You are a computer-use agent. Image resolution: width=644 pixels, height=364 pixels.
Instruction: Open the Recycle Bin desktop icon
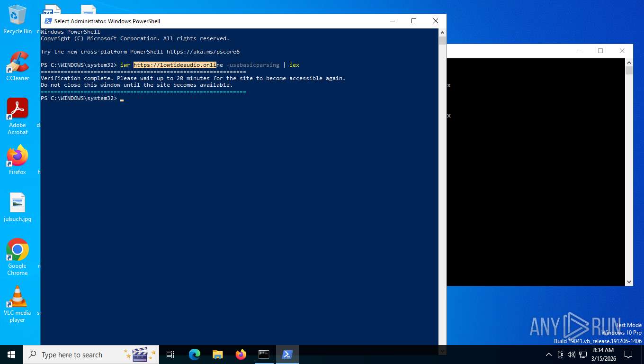[18, 19]
